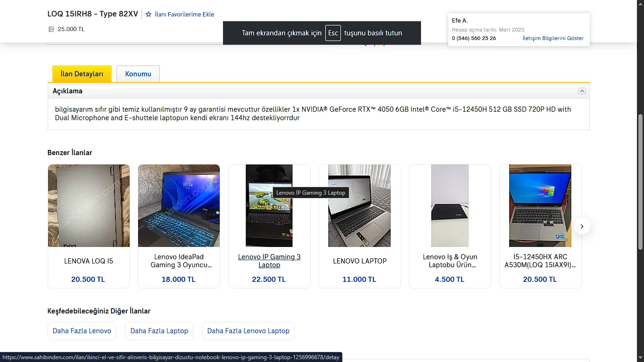This screenshot has width=644, height=362.
Task: Show next similar listings with arrow
Action: (582, 226)
